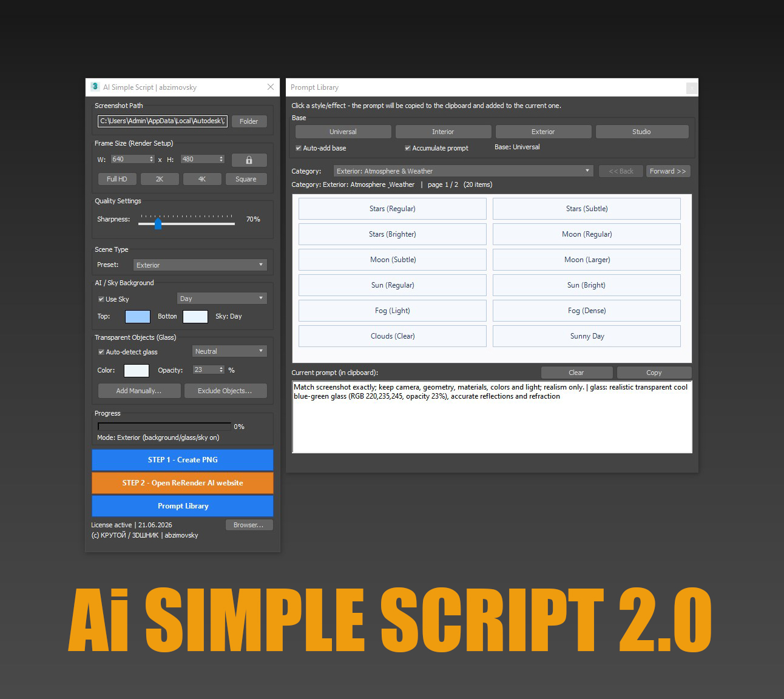Add the Moon (Larger) prompt
Screen dimensions: 784x699
point(587,260)
